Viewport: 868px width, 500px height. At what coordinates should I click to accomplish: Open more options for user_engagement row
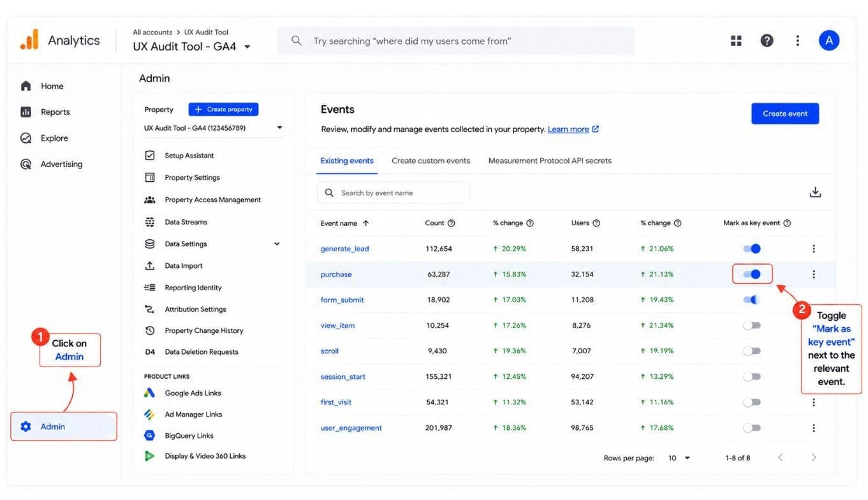[x=814, y=428]
